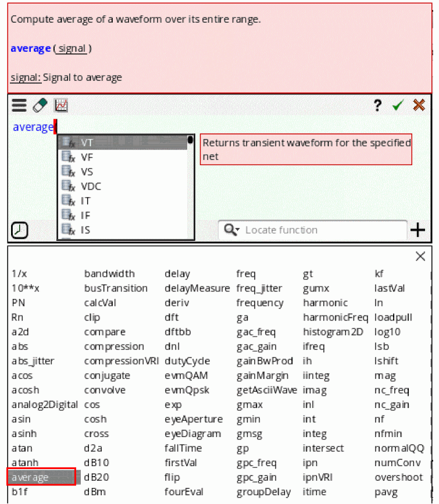Image resolution: width=439 pixels, height=504 pixels.
Task: Choose the bandwidth function
Action: pyautogui.click(x=109, y=274)
